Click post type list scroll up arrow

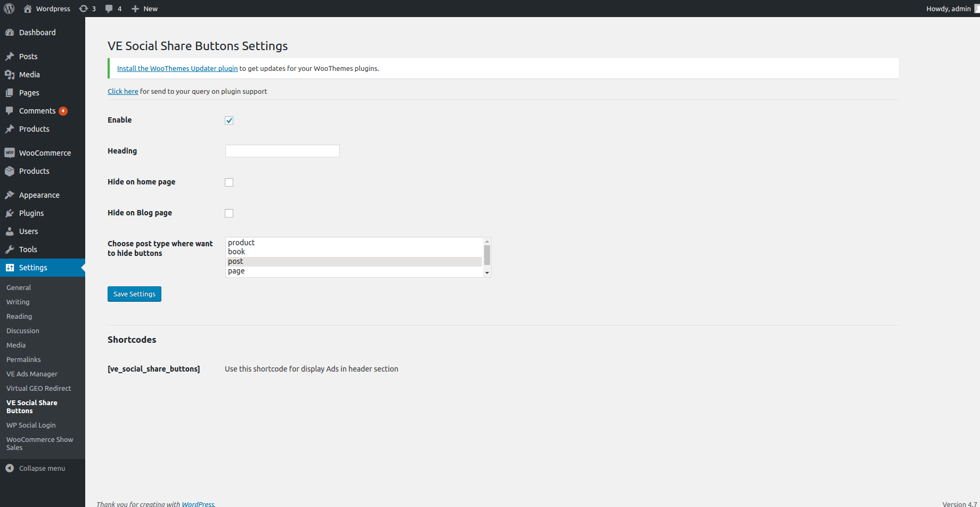tap(487, 242)
